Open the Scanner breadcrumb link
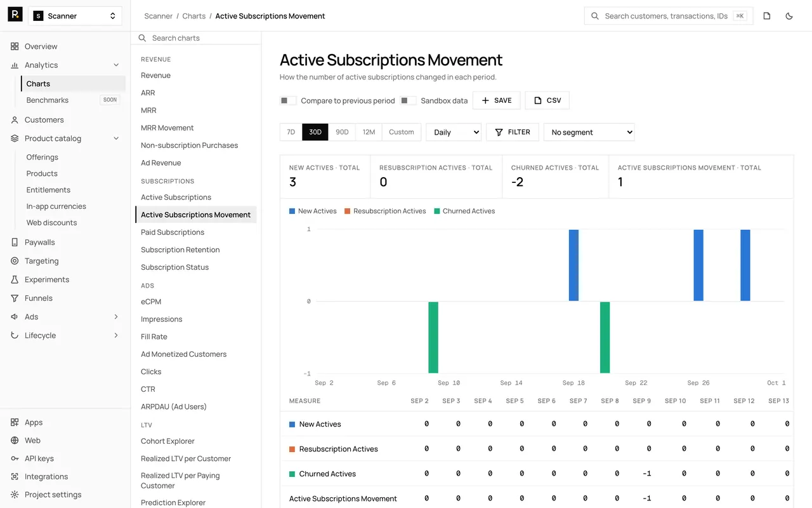This screenshot has width=812, height=508. tap(159, 16)
